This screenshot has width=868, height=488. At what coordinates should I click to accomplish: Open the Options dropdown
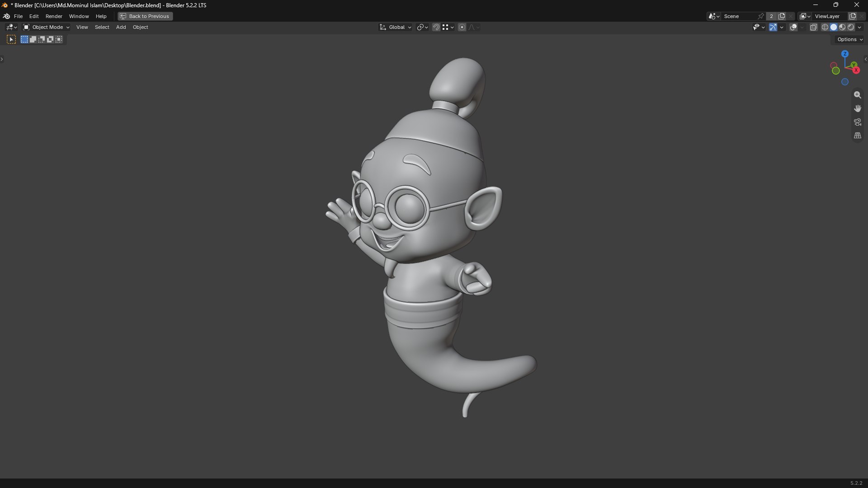click(x=850, y=40)
